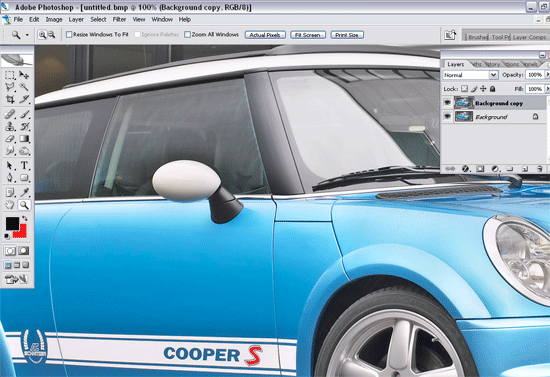Select the History Brush tool
Screen dimensions: 550x377
(24, 126)
